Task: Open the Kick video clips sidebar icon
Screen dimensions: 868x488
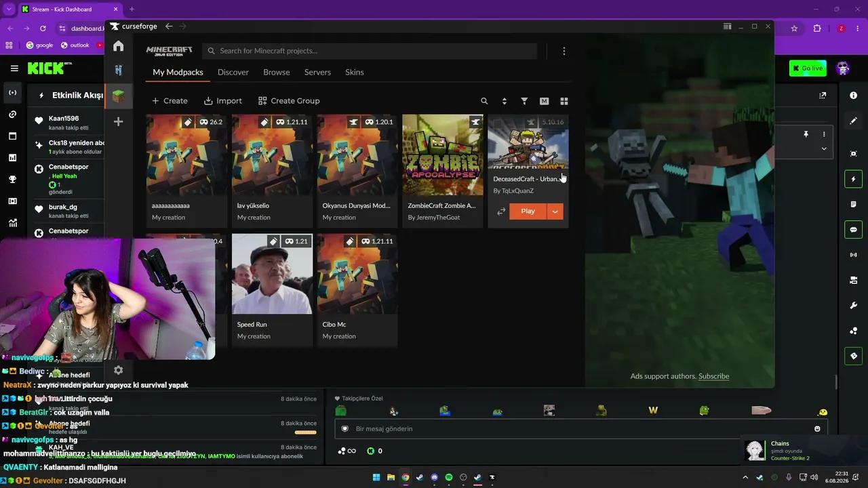Action: coord(12,201)
